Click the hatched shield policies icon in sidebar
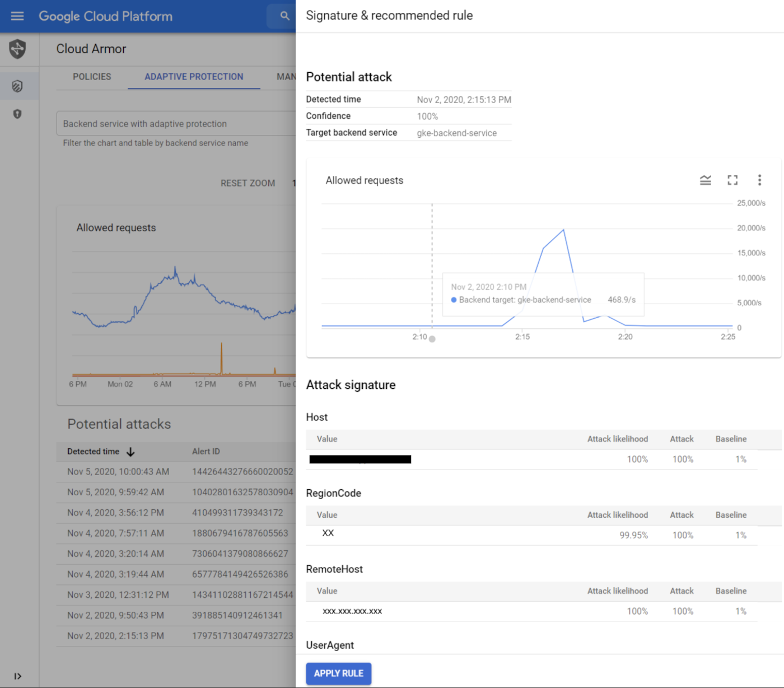 tap(18, 86)
